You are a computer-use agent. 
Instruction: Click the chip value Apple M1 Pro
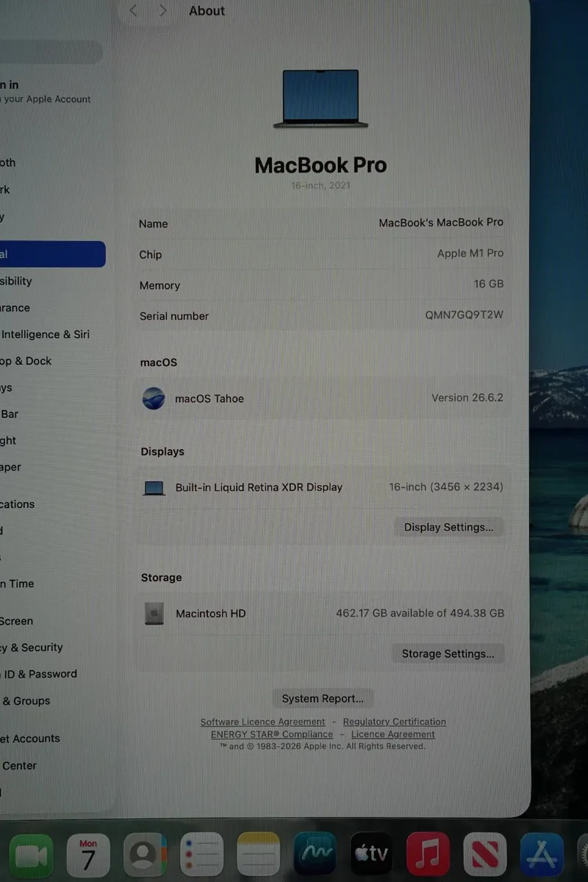pos(470,253)
